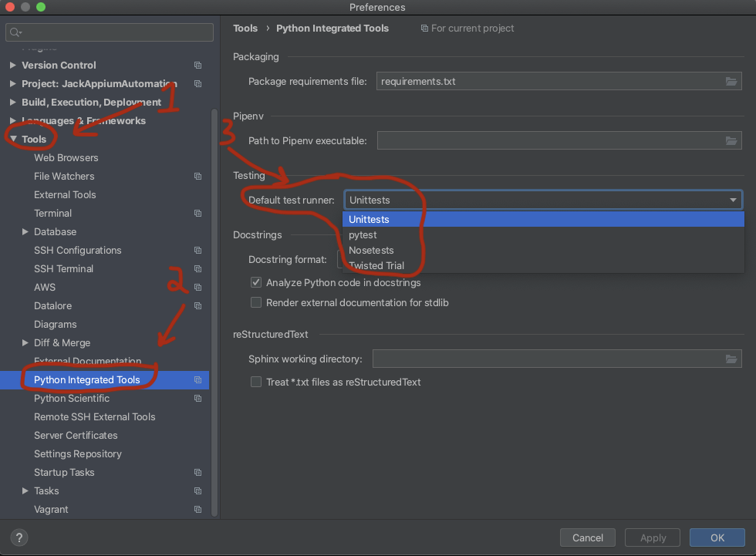This screenshot has width=756, height=556.
Task: Click the project icon beside Startup Tasks
Action: tap(197, 473)
